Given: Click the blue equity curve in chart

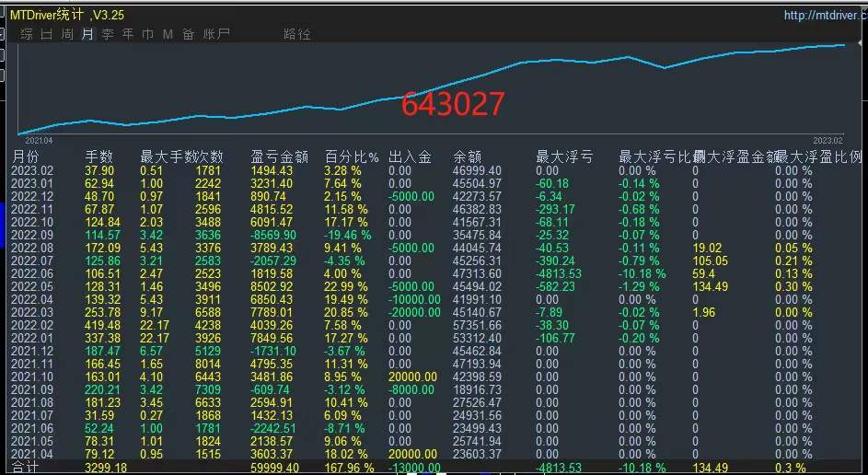Looking at the screenshot, I should (432, 91).
